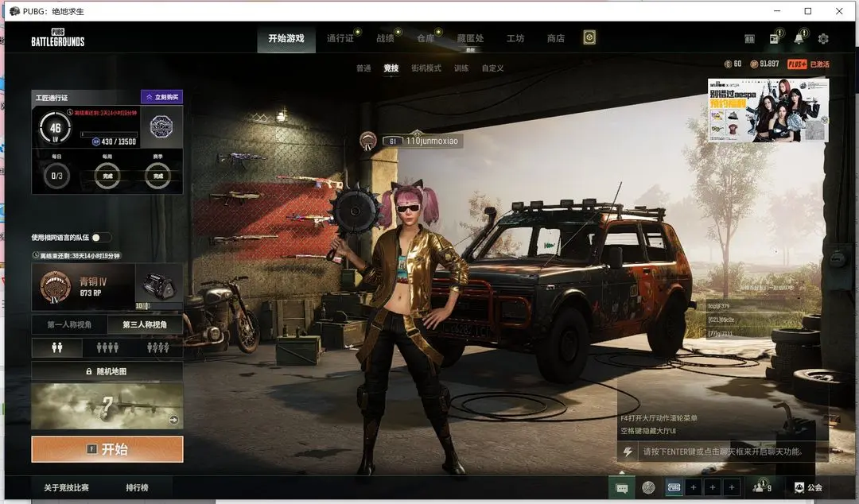Open the 通行证 tab

[x=340, y=38]
